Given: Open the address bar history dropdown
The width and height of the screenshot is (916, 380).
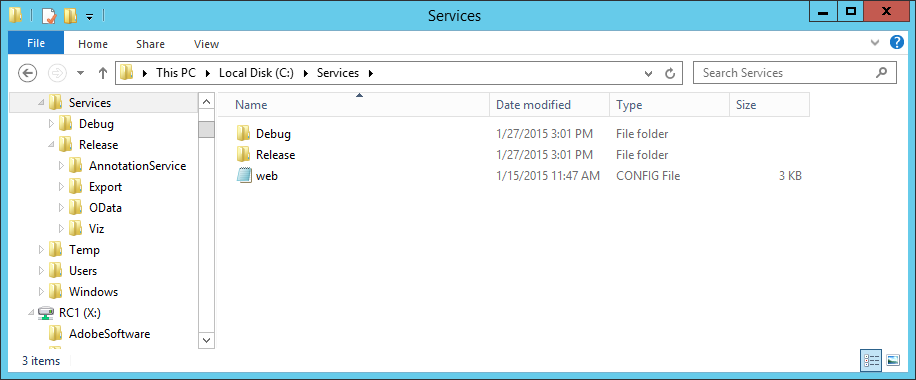Looking at the screenshot, I should (x=648, y=73).
